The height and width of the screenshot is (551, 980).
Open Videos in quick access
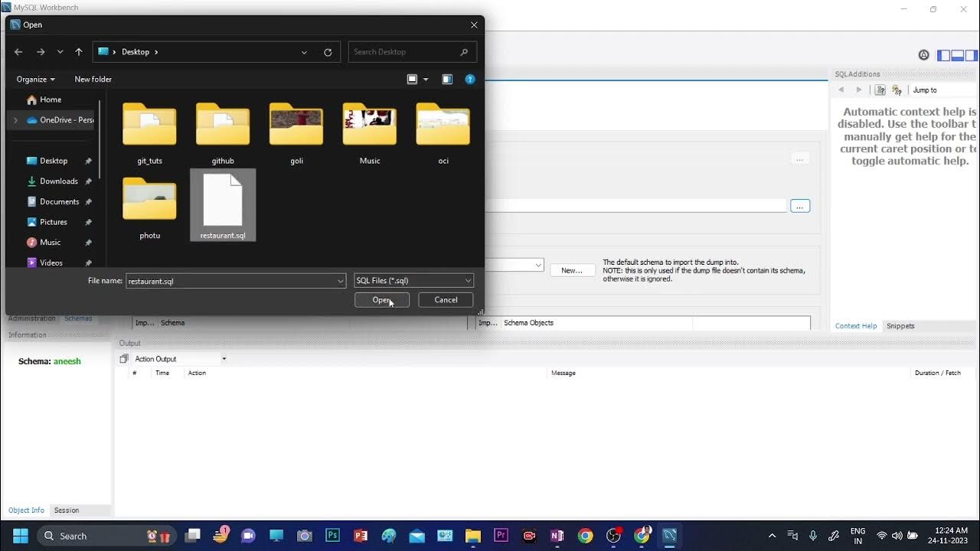click(x=51, y=262)
